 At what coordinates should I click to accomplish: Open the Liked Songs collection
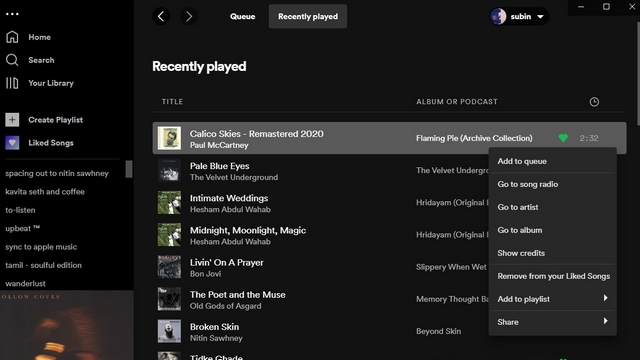click(51, 143)
